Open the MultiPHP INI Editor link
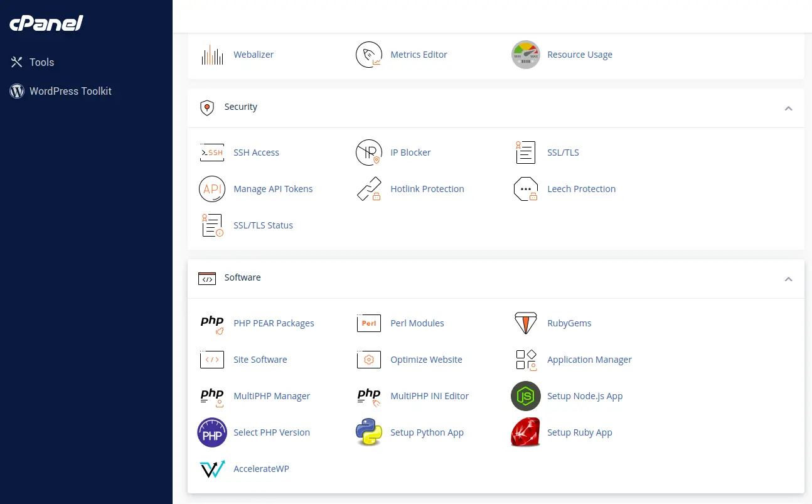 [x=429, y=396]
